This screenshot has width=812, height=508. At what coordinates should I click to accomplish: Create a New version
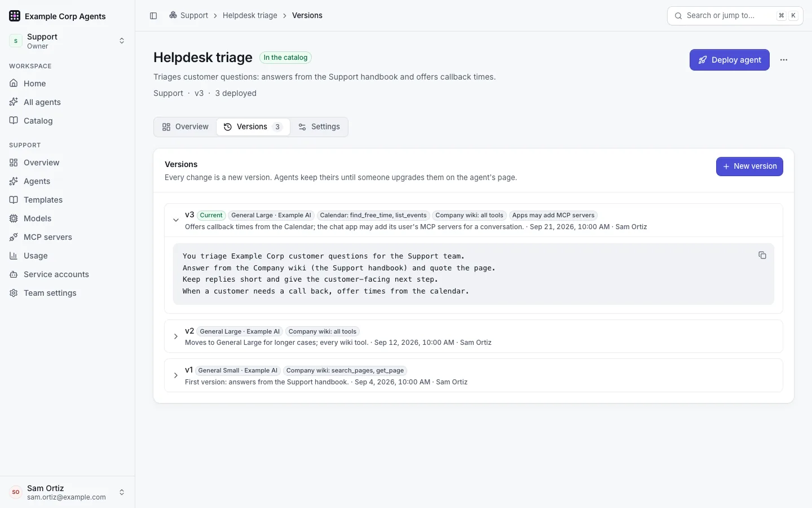click(x=749, y=167)
